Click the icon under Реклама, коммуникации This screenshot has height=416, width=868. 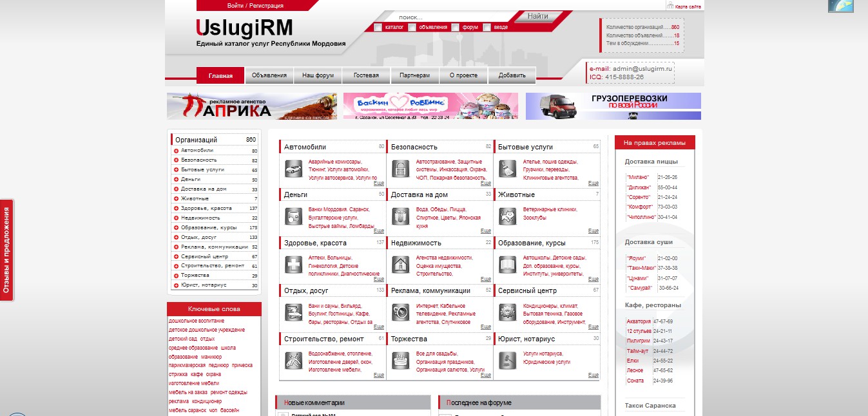click(x=400, y=313)
